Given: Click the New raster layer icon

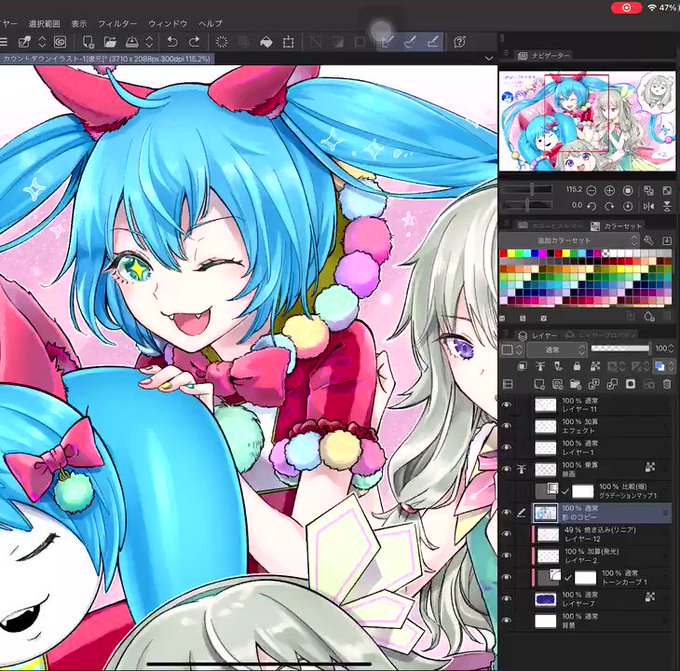Looking at the screenshot, I should coord(539,384).
